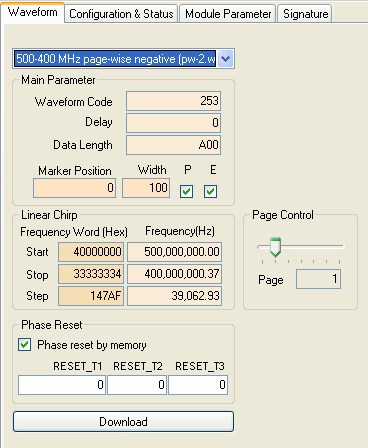This screenshot has width=368, height=448.
Task: Click the RESET_T1 input field
Action: (62, 385)
